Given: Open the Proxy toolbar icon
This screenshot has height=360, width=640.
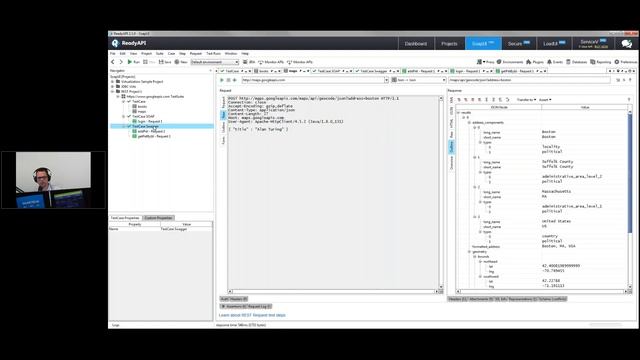Looking at the screenshot, I should [485, 62].
